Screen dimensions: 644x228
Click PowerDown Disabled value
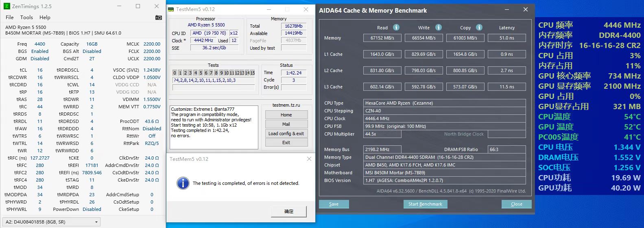point(92,209)
